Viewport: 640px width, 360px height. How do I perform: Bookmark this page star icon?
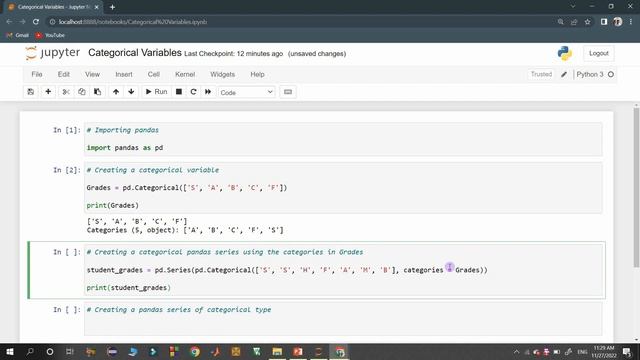coord(587,22)
